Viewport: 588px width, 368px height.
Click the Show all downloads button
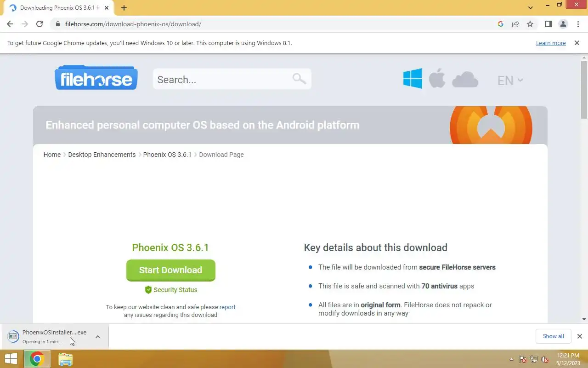click(x=553, y=336)
